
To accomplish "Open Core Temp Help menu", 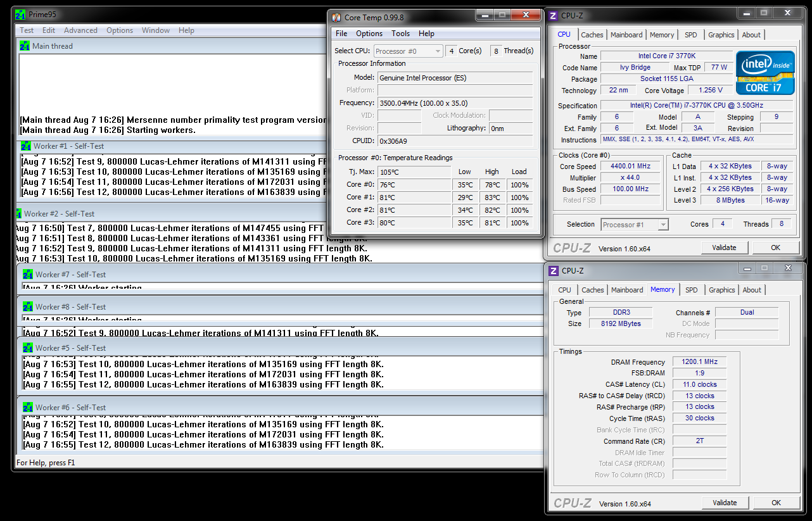I will click(x=426, y=34).
